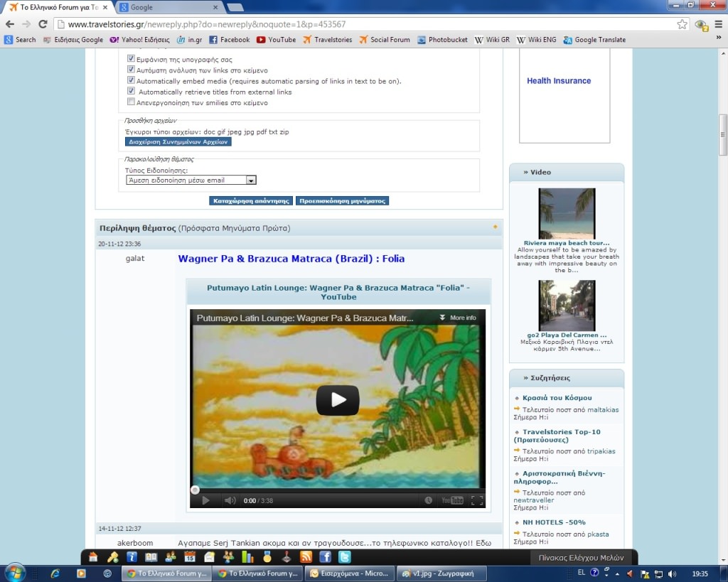Mute the video with the speaker icon
Image resolution: width=728 pixels, height=582 pixels.
click(230, 500)
